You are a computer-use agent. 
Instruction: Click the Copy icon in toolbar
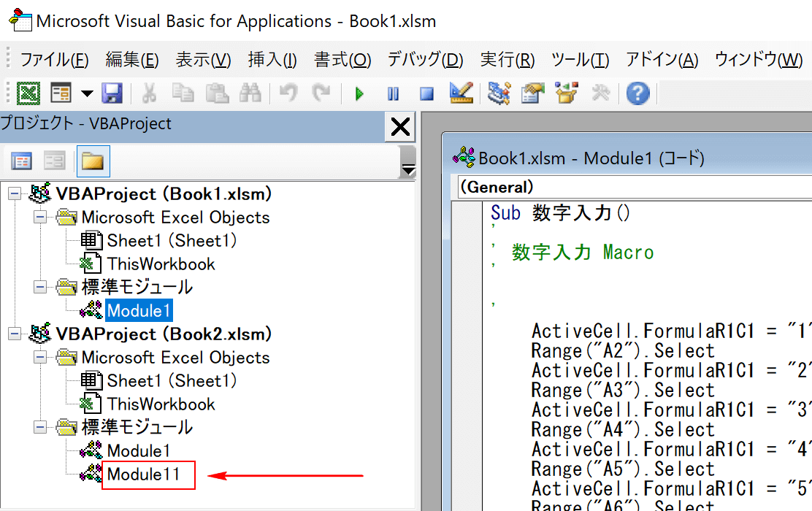[183, 93]
